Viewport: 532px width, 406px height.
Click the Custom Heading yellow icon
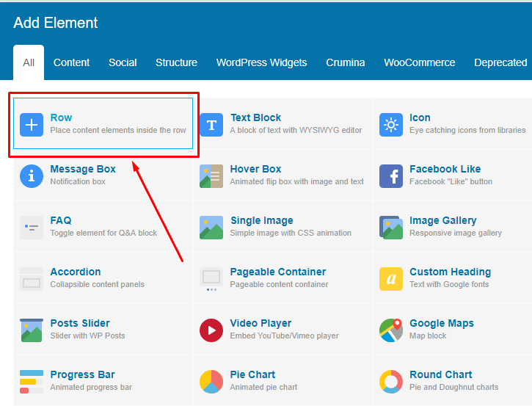391,279
